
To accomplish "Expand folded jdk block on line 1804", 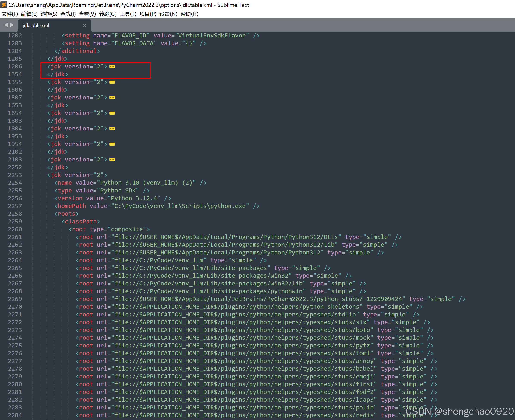I will (112, 128).
